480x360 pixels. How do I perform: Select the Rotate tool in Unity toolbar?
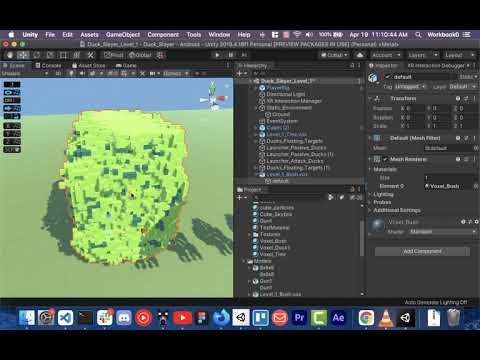pos(37,55)
